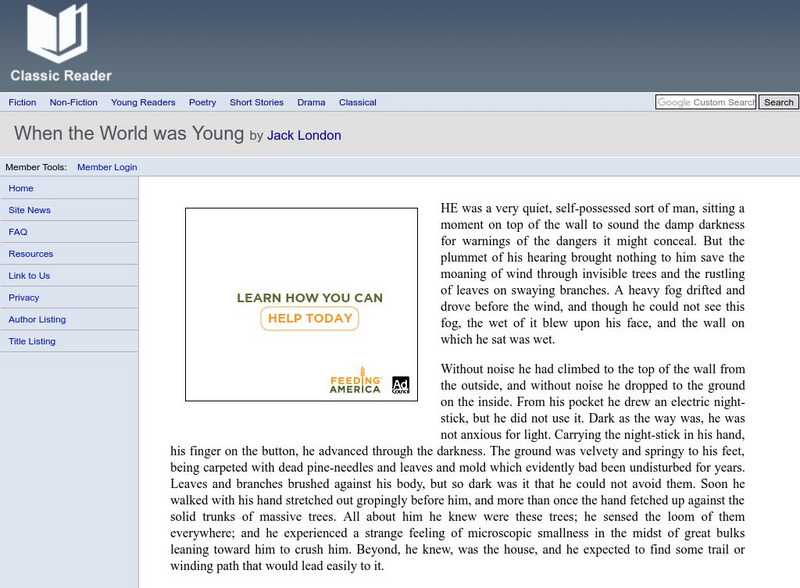Viewport: 800px width, 588px height.
Task: Go to Home in the sidebar
Action: coord(21,188)
